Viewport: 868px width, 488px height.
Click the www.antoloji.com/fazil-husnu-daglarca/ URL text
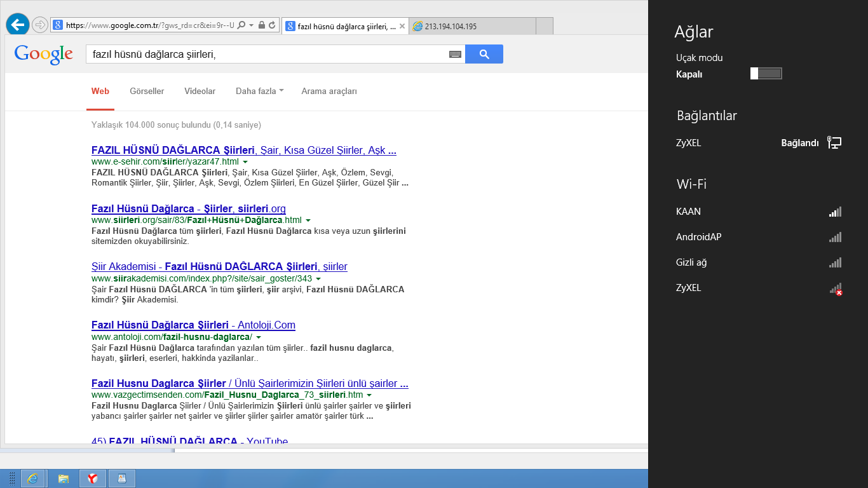point(172,337)
